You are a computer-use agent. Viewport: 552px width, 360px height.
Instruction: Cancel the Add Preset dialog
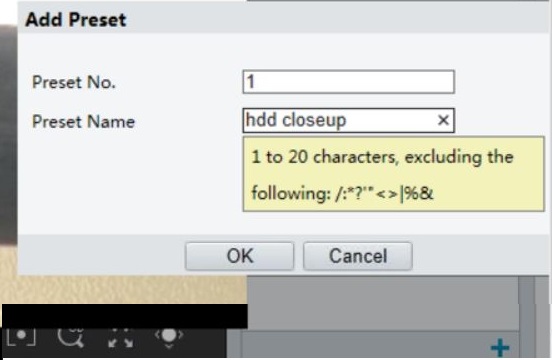(x=358, y=256)
